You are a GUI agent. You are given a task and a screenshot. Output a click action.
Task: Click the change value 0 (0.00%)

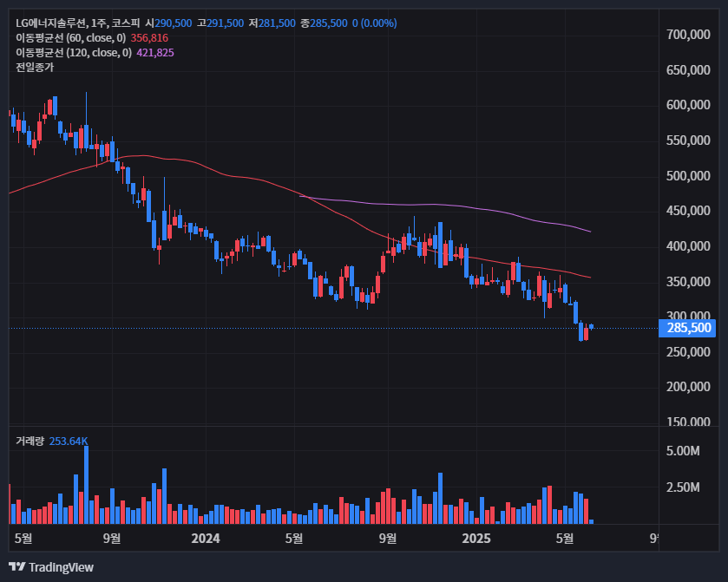click(x=374, y=23)
